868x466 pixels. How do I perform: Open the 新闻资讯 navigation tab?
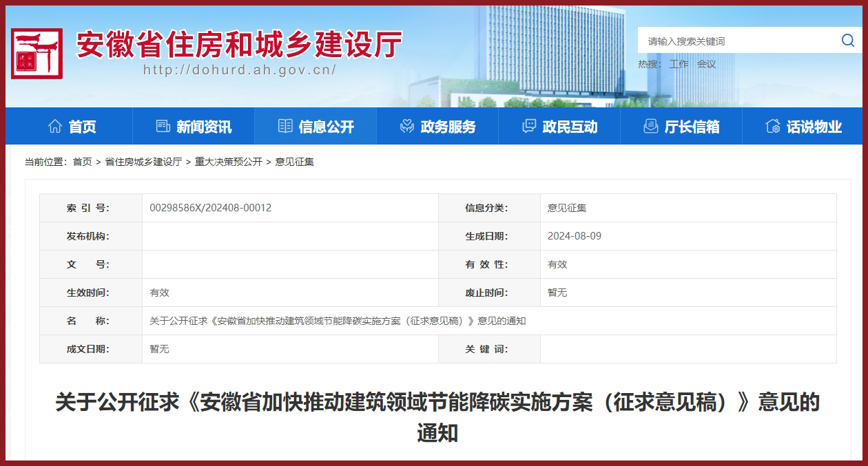pos(194,127)
